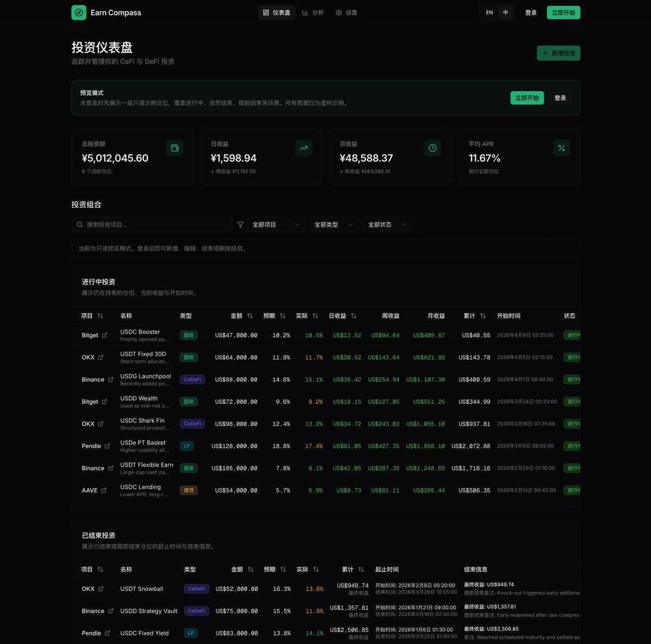
Task: Go to the 设置 tab
Action: click(x=347, y=12)
